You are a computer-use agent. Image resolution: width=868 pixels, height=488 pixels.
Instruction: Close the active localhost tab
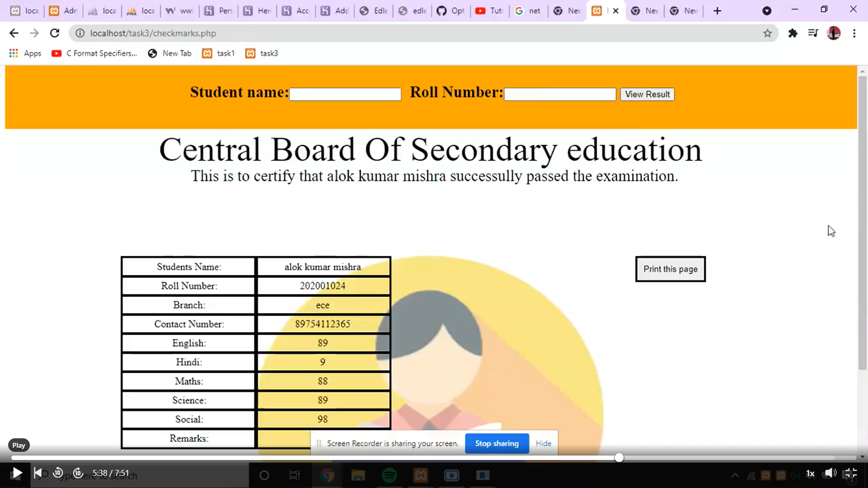(x=616, y=10)
